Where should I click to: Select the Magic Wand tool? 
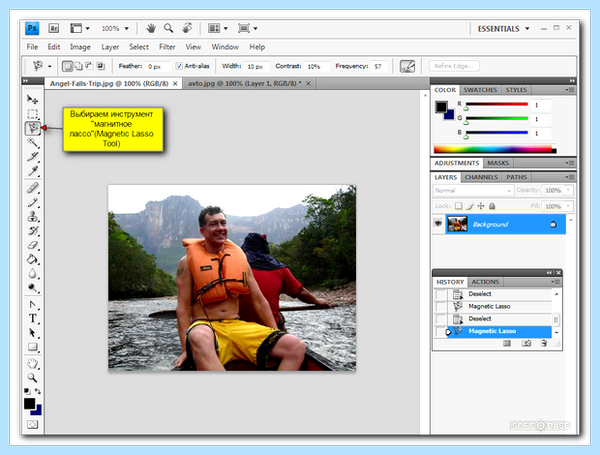tap(33, 142)
